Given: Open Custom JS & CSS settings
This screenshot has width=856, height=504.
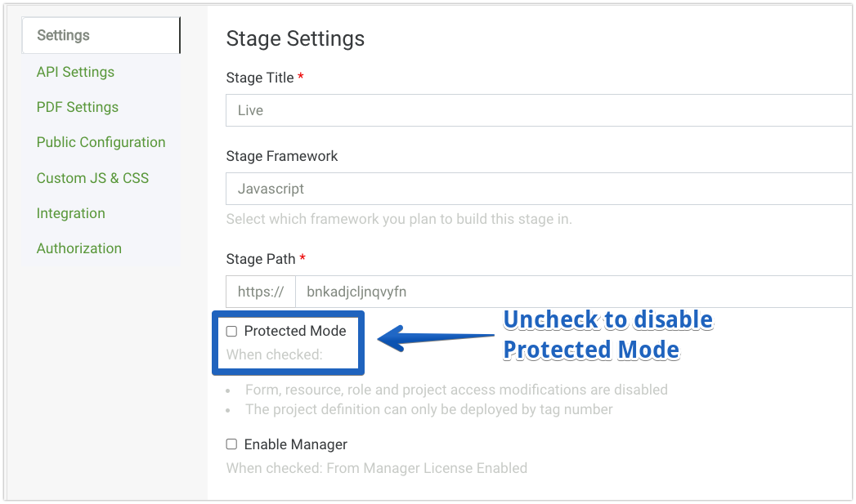Looking at the screenshot, I should [93, 178].
